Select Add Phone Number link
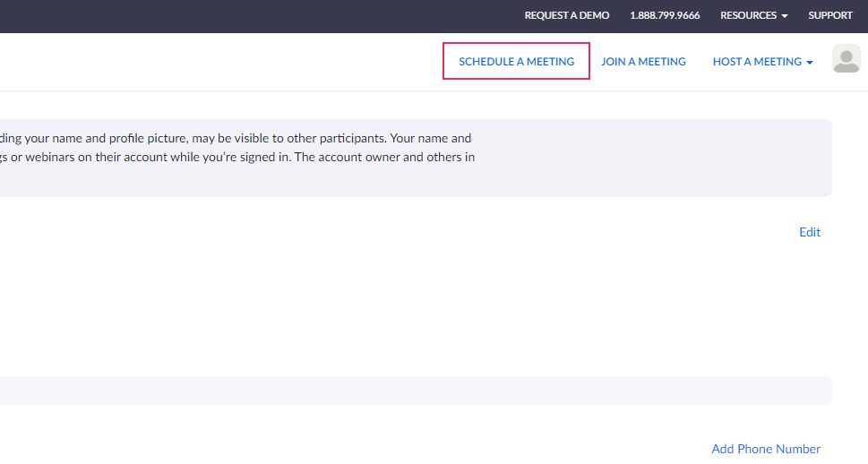The height and width of the screenshot is (464, 868). (766, 449)
